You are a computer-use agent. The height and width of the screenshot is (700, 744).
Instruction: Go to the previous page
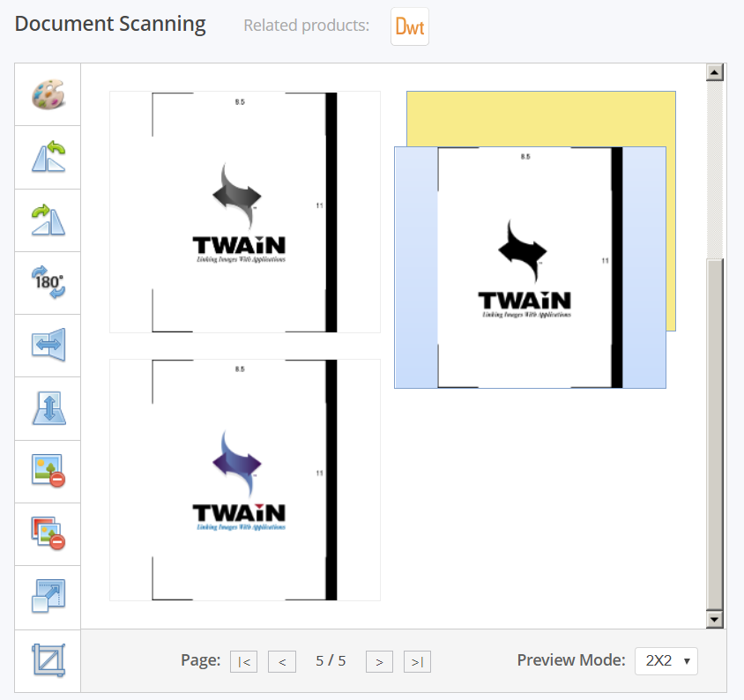tap(282, 661)
